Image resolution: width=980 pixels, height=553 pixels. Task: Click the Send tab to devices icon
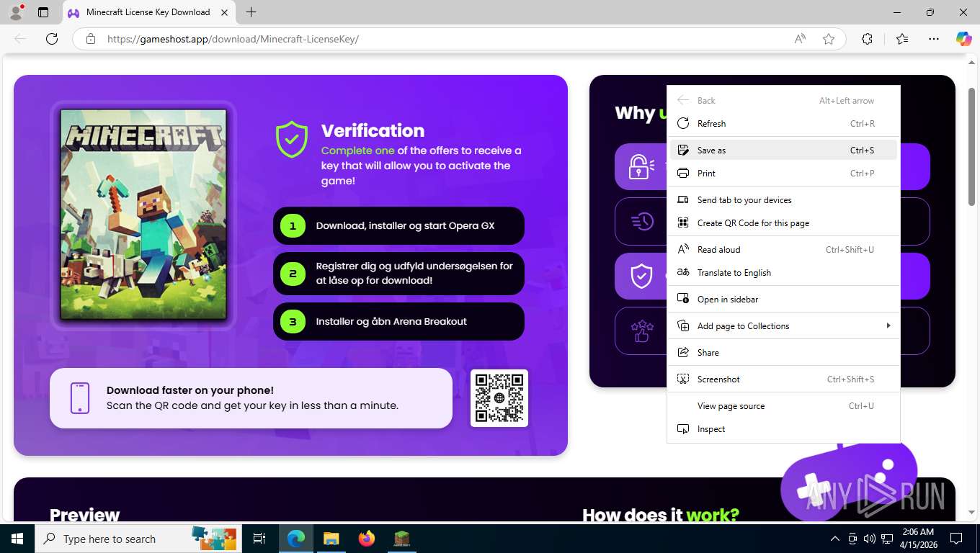683,200
